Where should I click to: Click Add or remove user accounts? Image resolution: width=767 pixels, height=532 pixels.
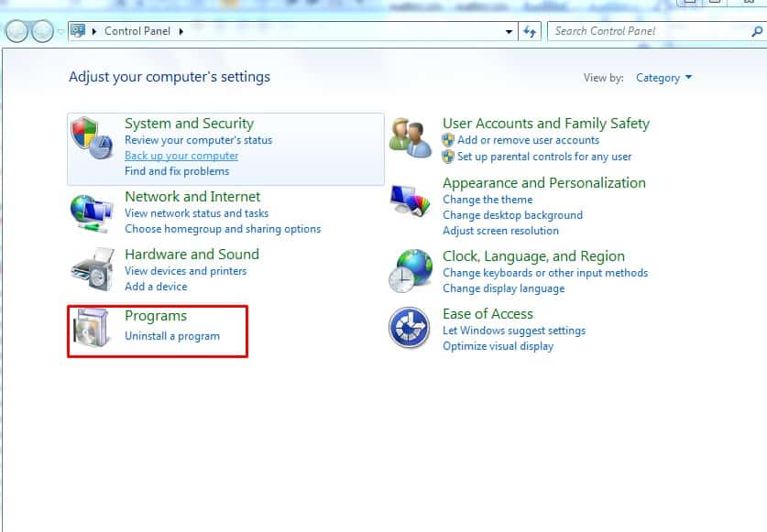528,140
